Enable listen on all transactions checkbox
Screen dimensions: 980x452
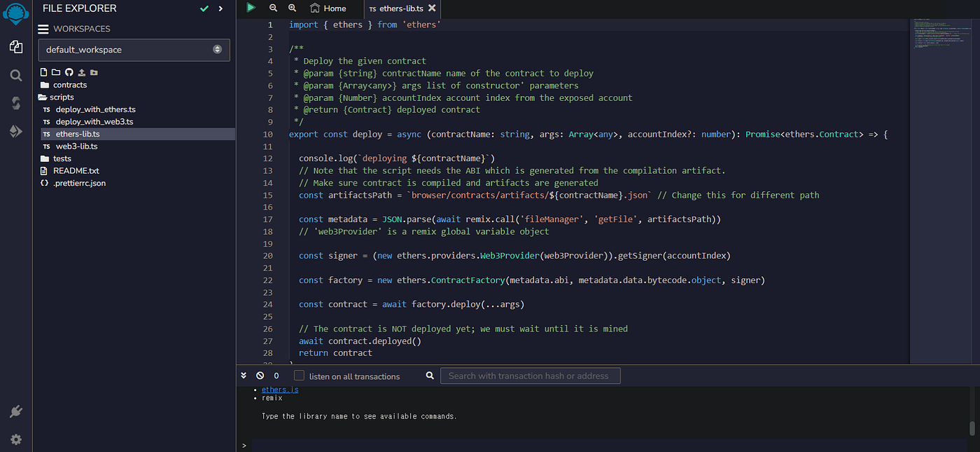pyautogui.click(x=299, y=376)
